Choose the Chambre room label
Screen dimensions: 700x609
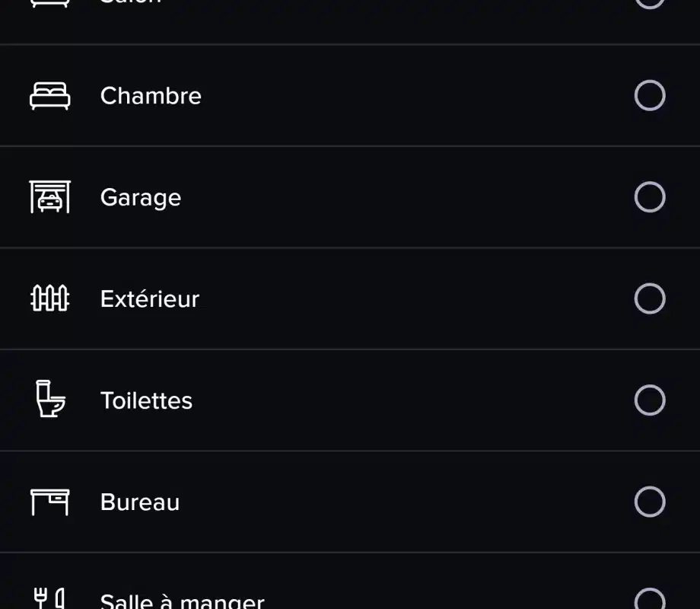click(x=151, y=96)
